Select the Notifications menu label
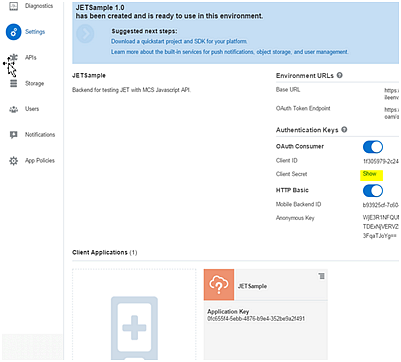 (x=40, y=135)
